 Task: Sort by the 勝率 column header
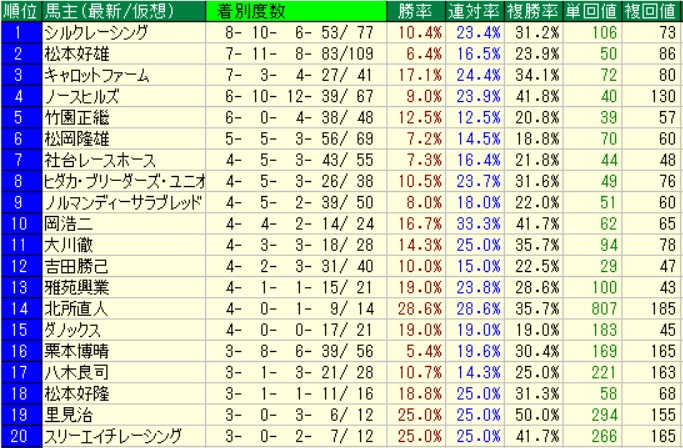pyautogui.click(x=416, y=11)
